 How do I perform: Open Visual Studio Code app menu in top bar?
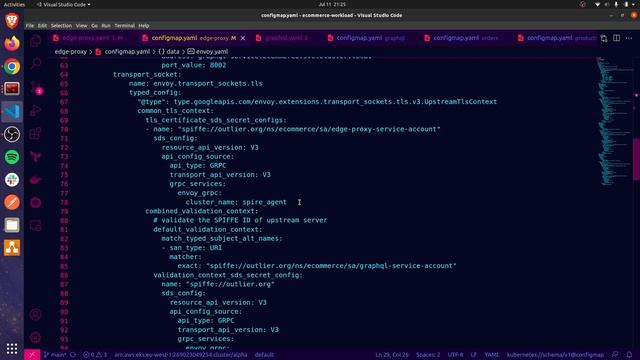point(64,4)
